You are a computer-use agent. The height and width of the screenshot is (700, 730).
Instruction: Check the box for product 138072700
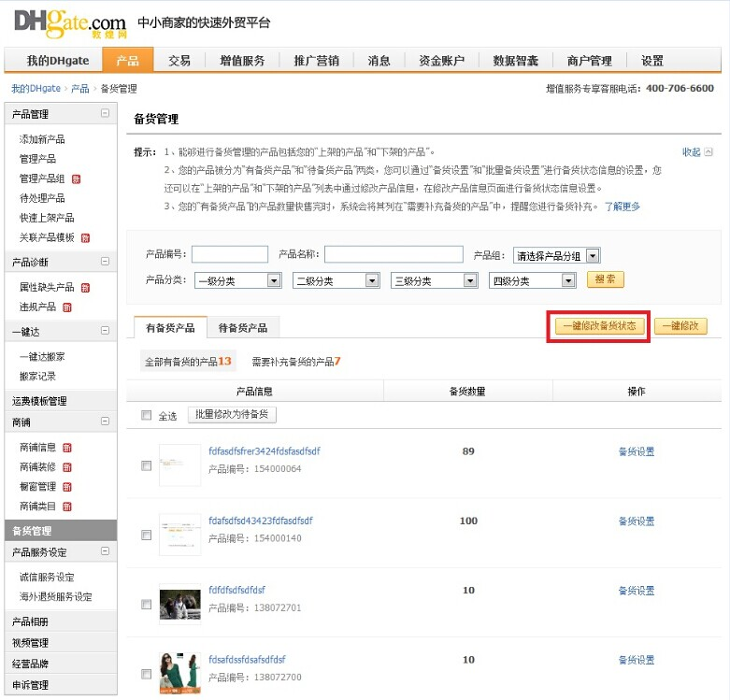pos(146,674)
